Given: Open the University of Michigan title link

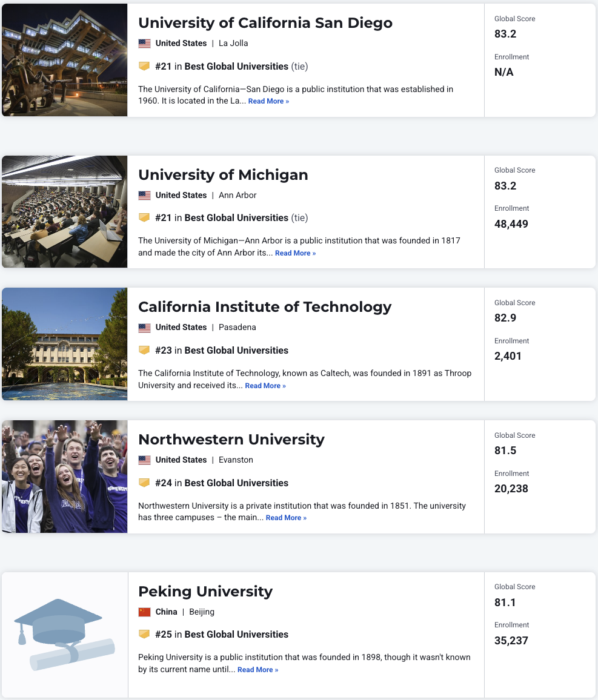Looking at the screenshot, I should (x=223, y=174).
